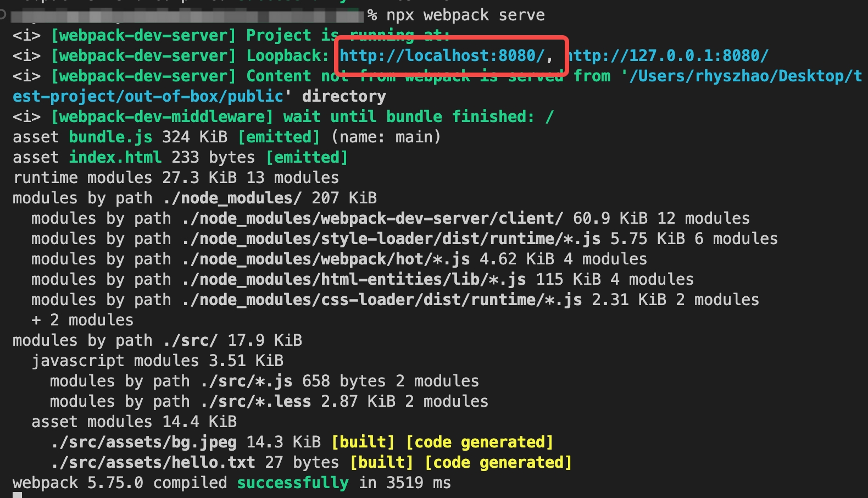This screenshot has height=498, width=868.
Task: Open the http://localhost:8080/ link
Action: 442,56
